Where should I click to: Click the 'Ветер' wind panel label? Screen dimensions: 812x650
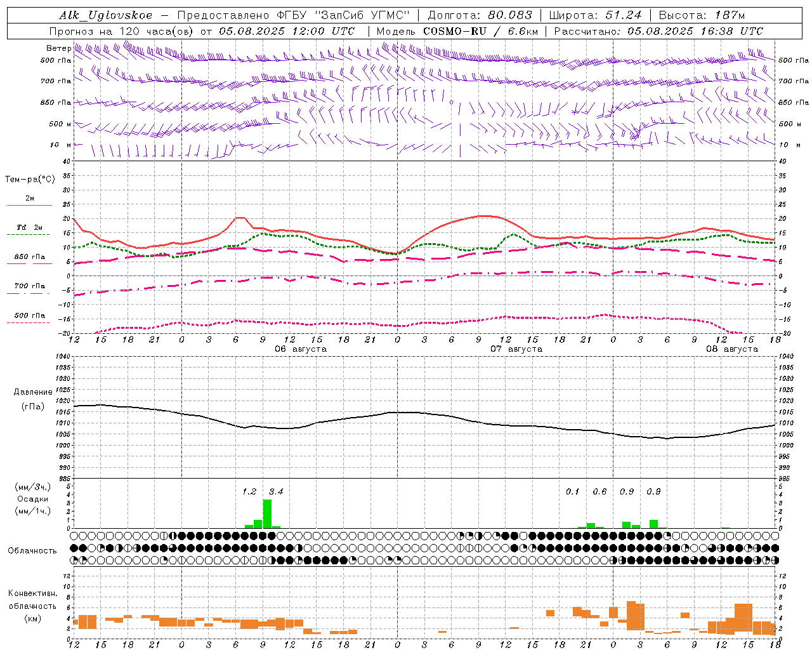[58, 48]
